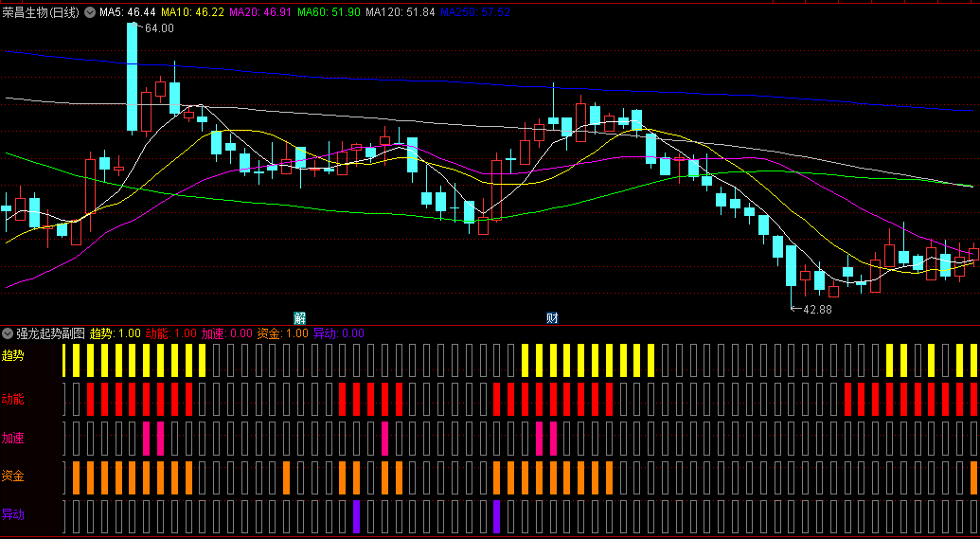Click the MA5: 46.44 indicator label
This screenshot has width=980, height=539.
[128, 12]
